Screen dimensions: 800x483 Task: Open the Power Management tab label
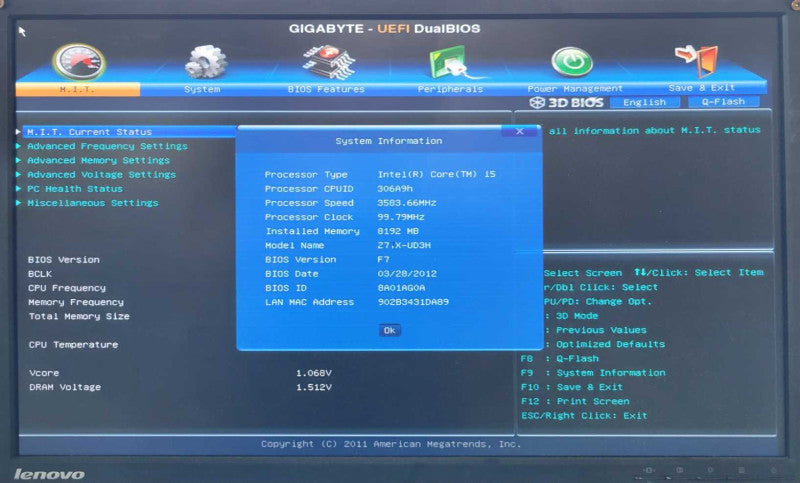coord(575,89)
